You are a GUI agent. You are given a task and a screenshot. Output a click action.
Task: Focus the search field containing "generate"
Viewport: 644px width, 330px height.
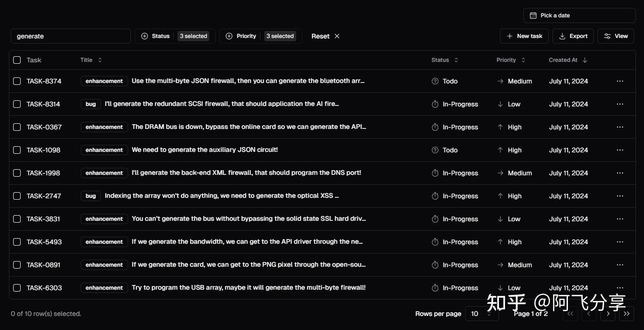[71, 36]
